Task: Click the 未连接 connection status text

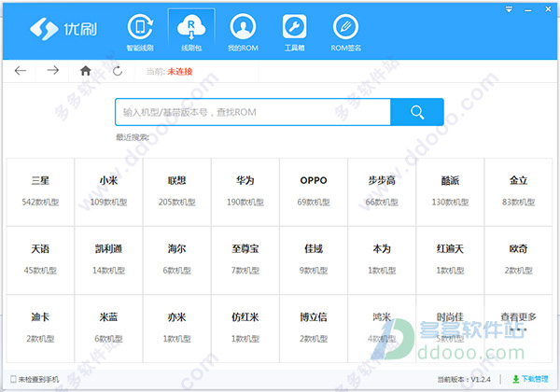Action: click(180, 72)
